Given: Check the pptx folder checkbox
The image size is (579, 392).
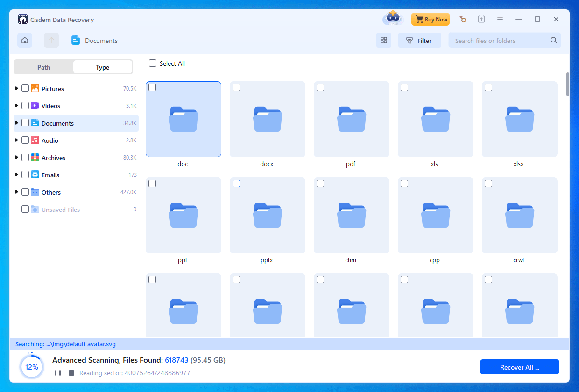Looking at the screenshot, I should click(x=236, y=183).
